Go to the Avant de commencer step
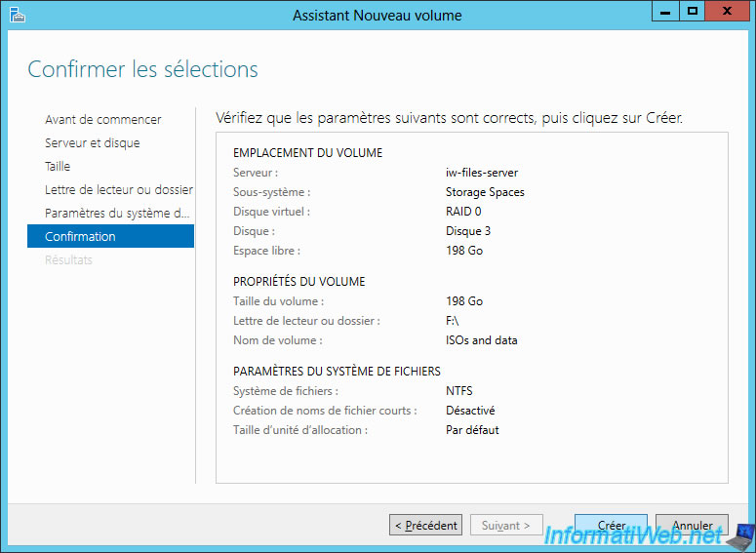756x553 pixels. (x=102, y=120)
